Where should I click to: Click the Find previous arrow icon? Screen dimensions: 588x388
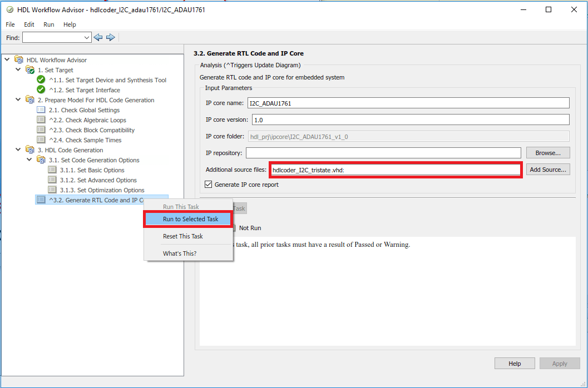point(98,37)
